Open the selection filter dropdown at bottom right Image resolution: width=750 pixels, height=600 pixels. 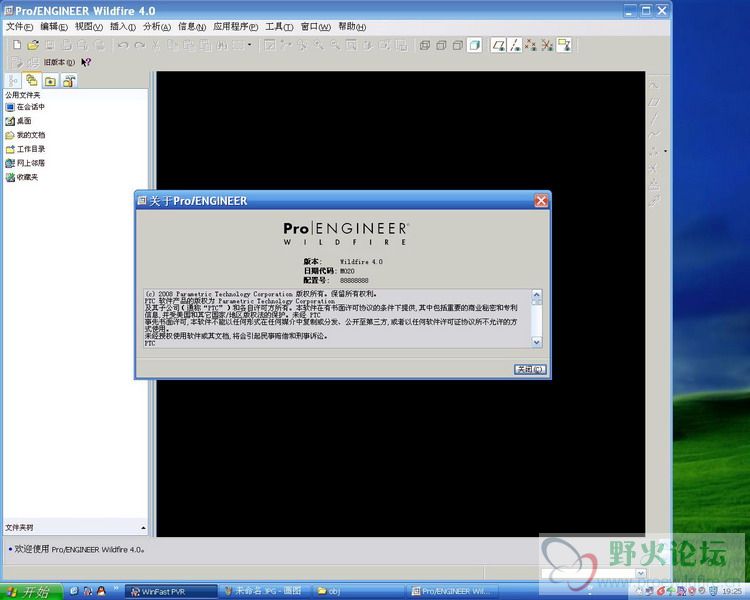pos(641,573)
